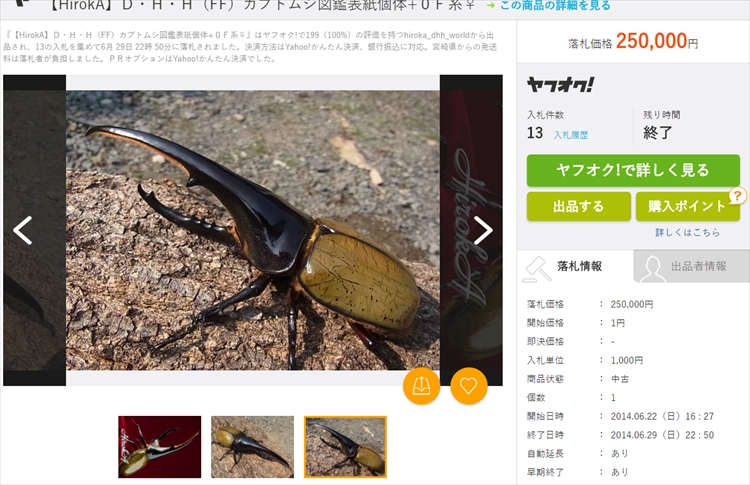This screenshot has width=750, height=485.
Task: Click the 出品する button
Action: tap(579, 207)
